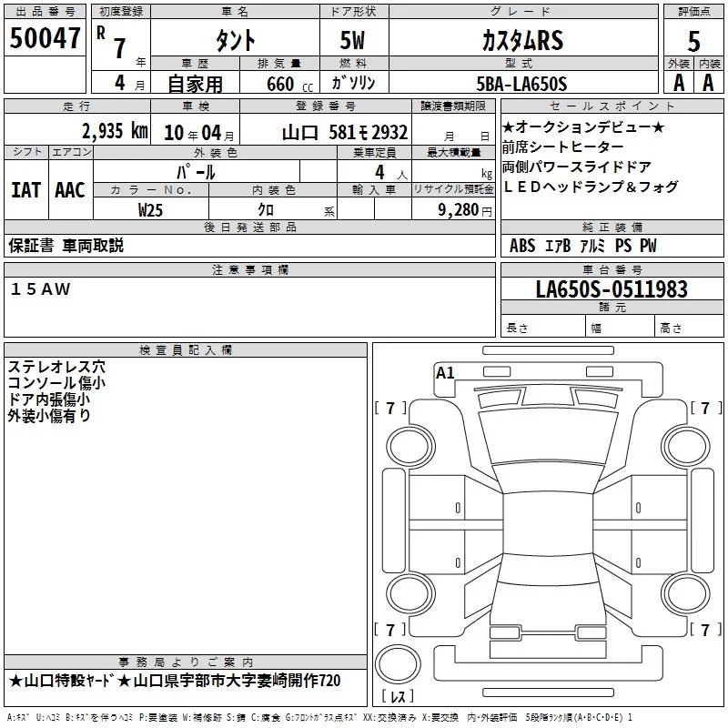The width and height of the screenshot is (728, 728).
Task: Select the recycle deposit 9,280円
Action: (x=465, y=210)
